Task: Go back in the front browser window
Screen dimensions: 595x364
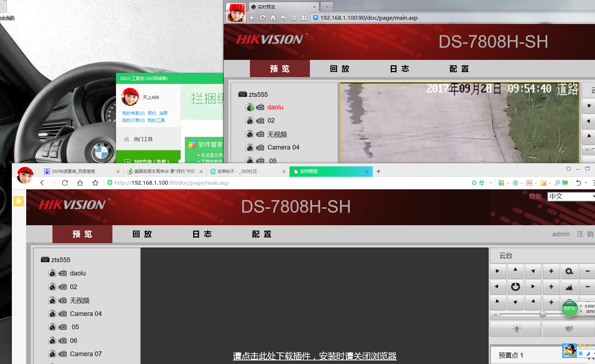Action: 42,183
